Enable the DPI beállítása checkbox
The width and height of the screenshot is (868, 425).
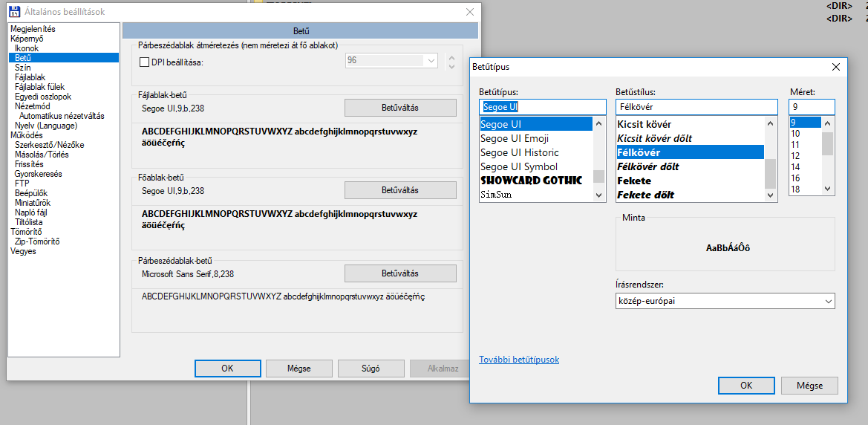pos(145,62)
